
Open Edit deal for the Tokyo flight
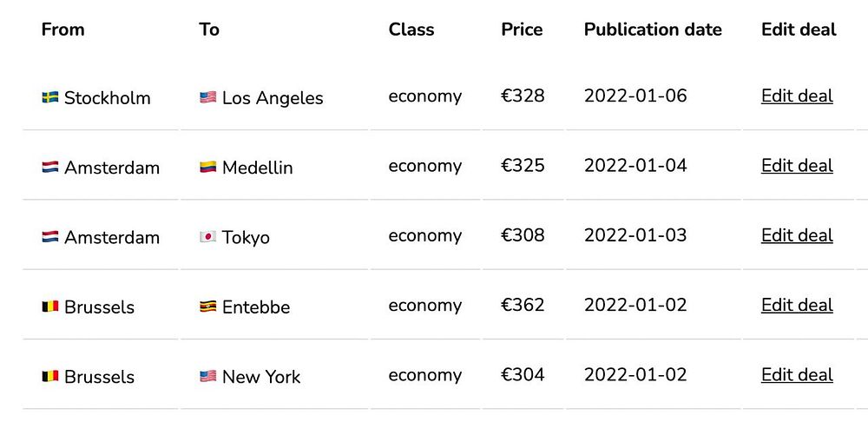pos(797,236)
